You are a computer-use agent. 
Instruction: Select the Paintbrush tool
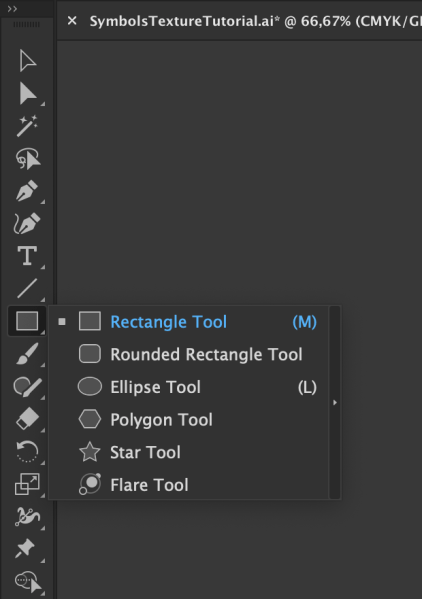point(27,353)
